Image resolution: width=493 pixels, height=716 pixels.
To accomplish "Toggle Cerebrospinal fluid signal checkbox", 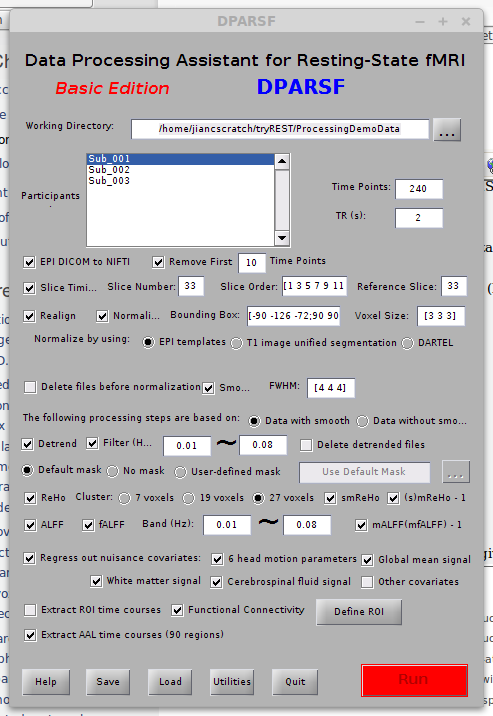I will (x=216, y=582).
